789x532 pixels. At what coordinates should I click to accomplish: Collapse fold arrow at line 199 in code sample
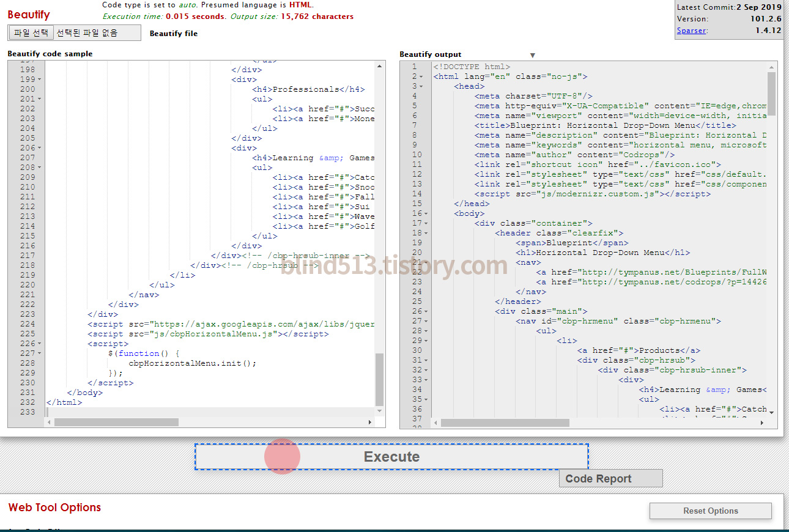coord(40,79)
